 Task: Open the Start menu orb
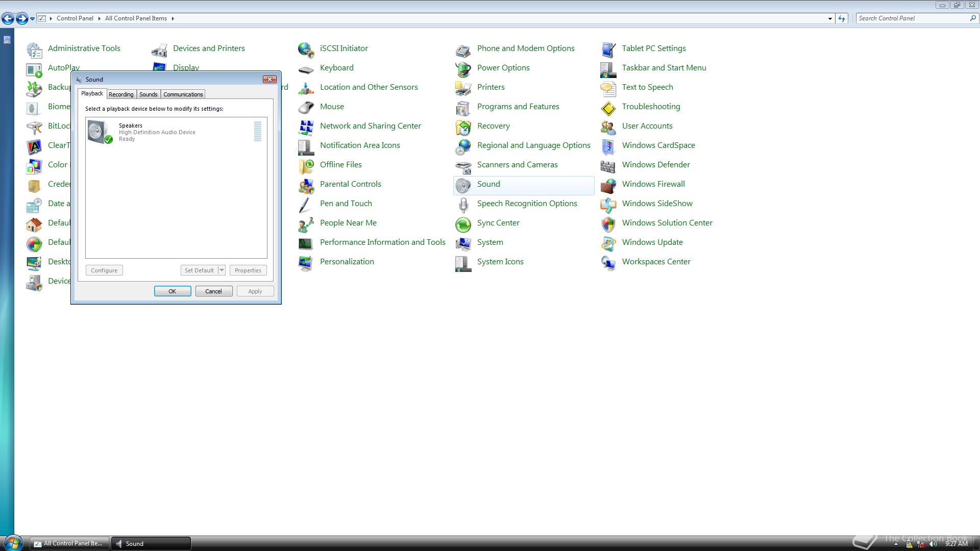point(13,543)
